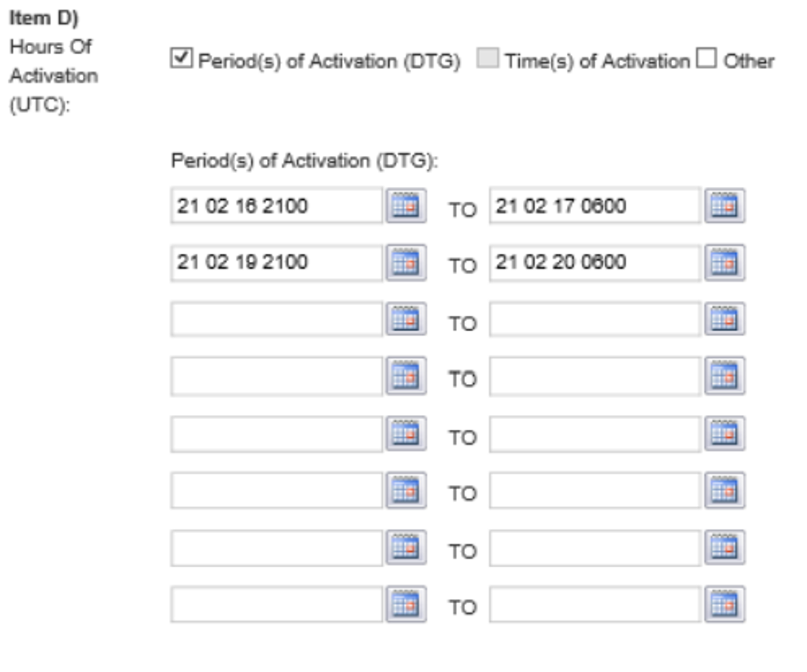Open calendar next to 21 02 20 0600
Screen dimensions: 807x672
724,262
